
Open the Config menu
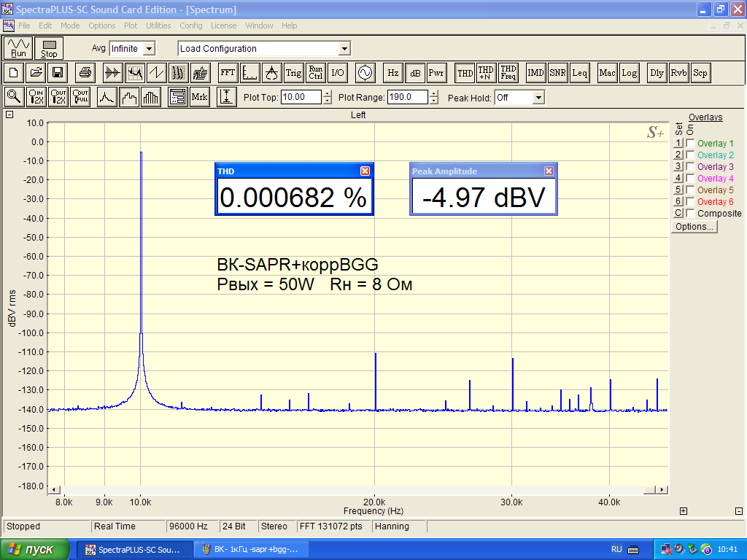click(x=190, y=26)
